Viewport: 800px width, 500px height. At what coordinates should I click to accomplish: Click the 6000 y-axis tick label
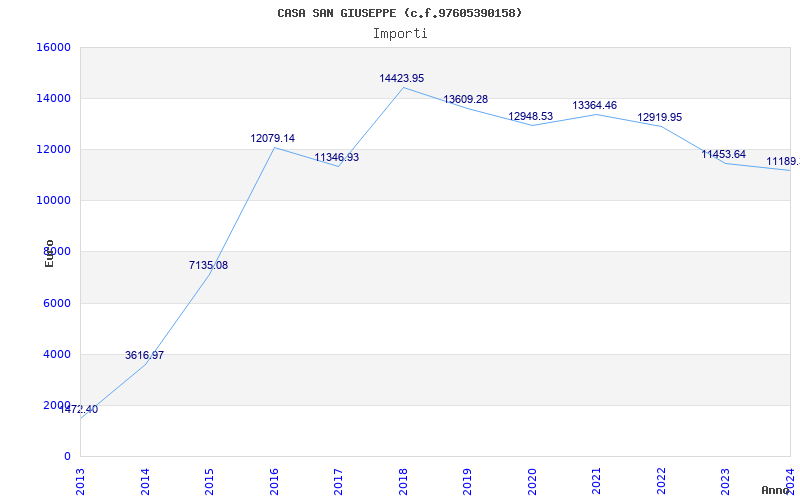click(56, 304)
